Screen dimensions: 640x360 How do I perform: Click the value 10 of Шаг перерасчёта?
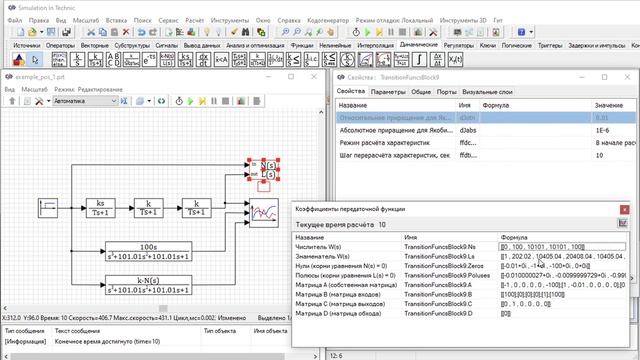[x=599, y=156]
